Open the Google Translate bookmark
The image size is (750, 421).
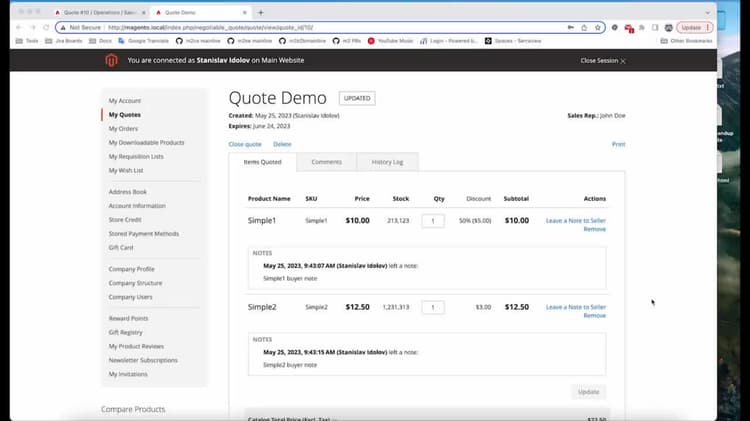143,41
